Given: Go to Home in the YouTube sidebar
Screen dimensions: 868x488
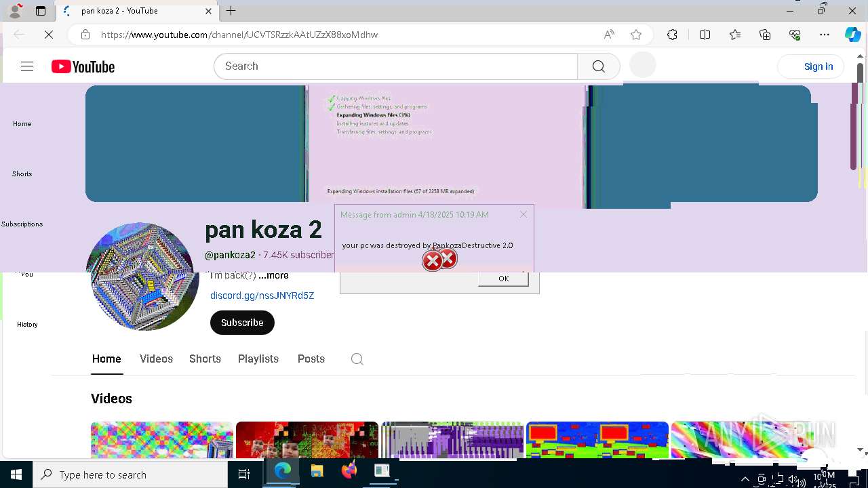Looking at the screenshot, I should click(x=22, y=124).
